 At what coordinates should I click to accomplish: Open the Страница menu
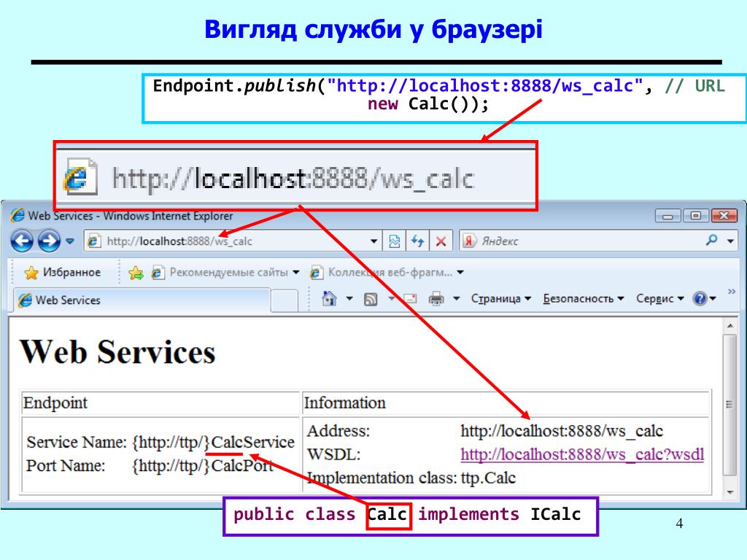[501, 298]
